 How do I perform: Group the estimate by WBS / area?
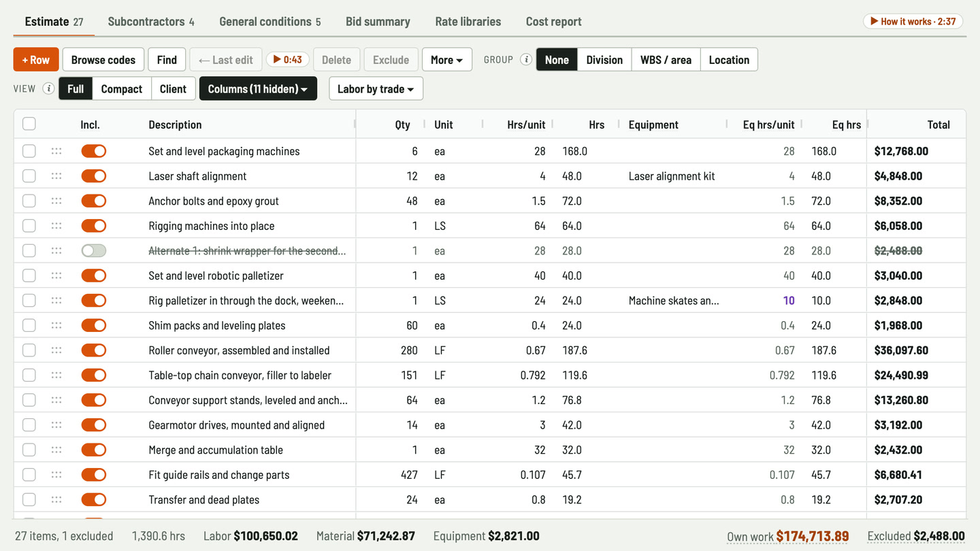click(666, 60)
